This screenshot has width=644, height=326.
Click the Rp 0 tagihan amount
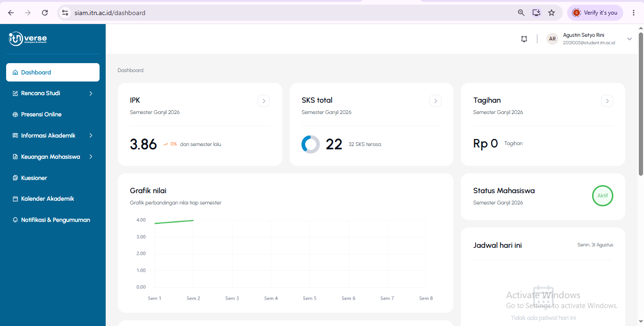pyautogui.click(x=485, y=144)
